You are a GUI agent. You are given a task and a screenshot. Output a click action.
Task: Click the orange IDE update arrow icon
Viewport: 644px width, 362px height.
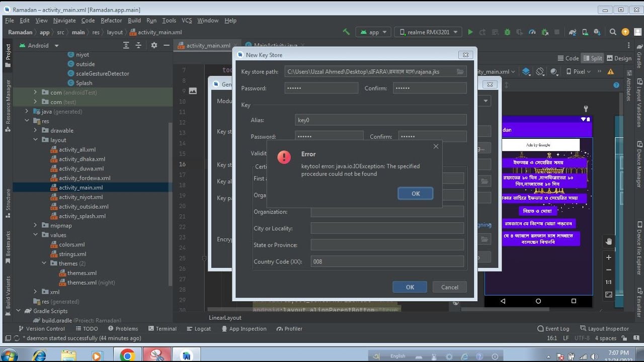(x=625, y=32)
